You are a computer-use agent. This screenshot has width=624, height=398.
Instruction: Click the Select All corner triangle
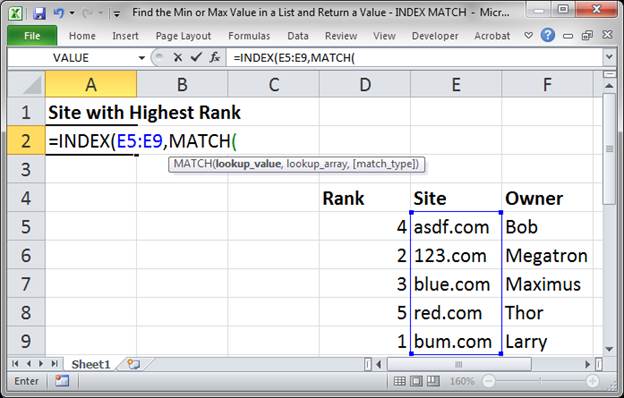[x=26, y=84]
